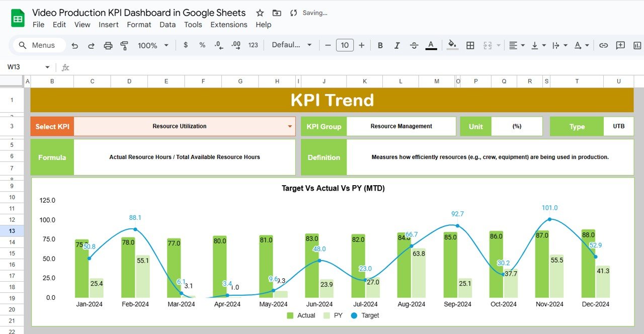Select column header T
This screenshot has height=334, width=644.
coord(577,81)
